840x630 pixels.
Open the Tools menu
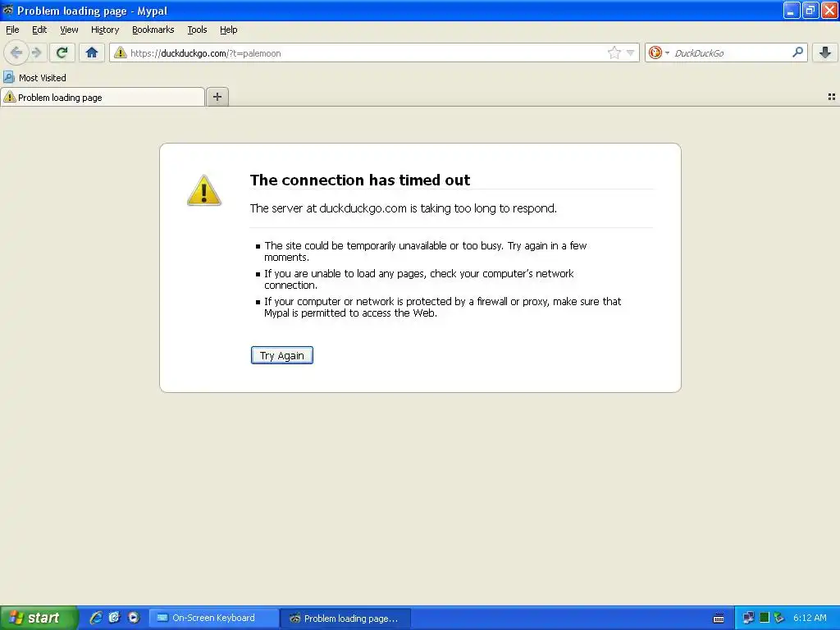coord(197,30)
